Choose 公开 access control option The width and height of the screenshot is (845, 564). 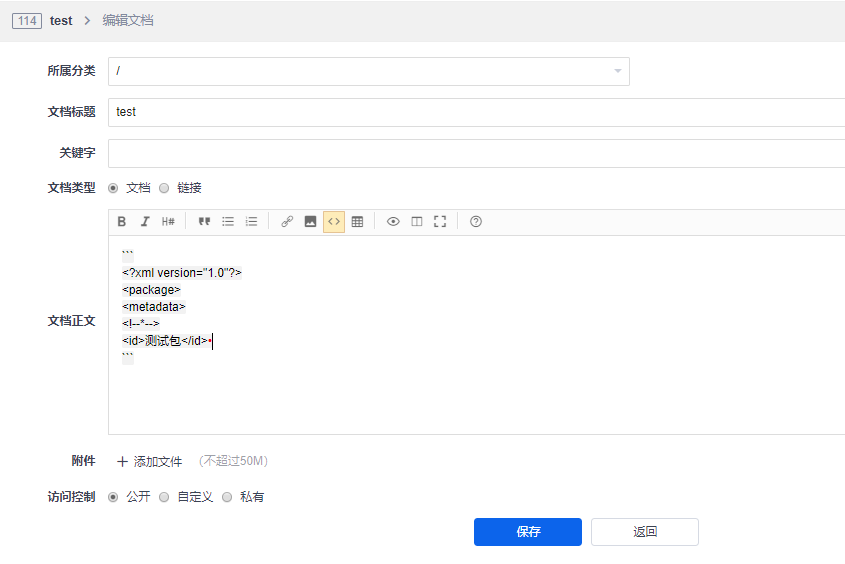[113, 497]
